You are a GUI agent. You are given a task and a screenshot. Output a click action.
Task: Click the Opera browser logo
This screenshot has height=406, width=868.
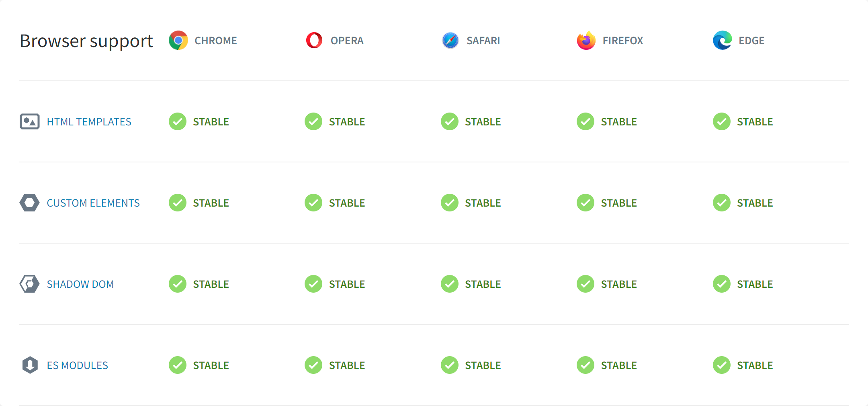point(314,41)
